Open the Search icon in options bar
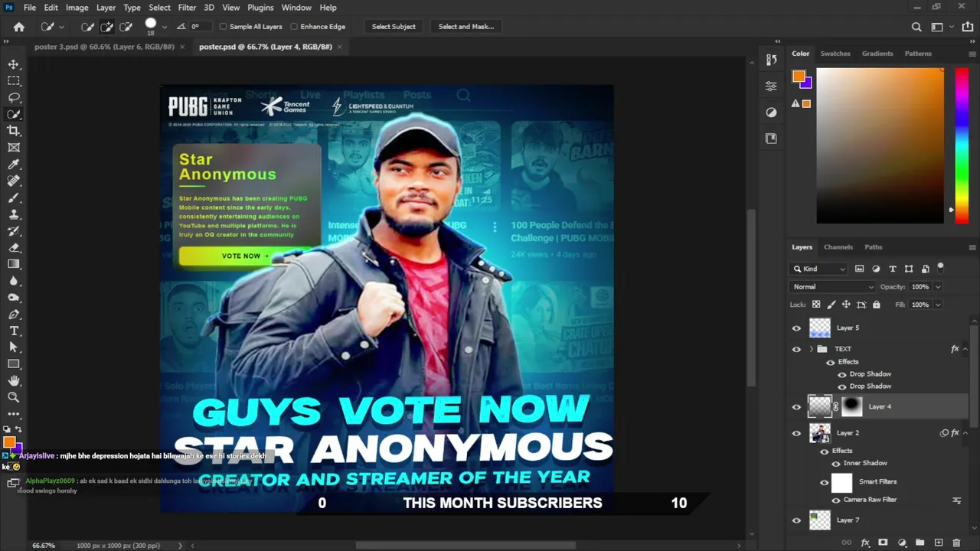 pyautogui.click(x=916, y=27)
